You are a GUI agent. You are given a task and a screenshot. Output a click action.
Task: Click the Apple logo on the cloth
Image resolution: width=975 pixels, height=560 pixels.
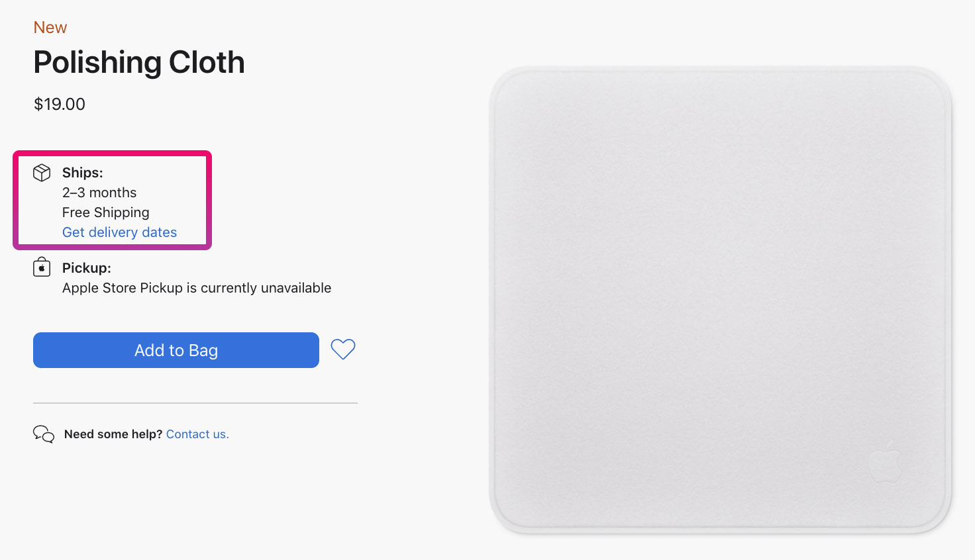pyautogui.click(x=886, y=461)
